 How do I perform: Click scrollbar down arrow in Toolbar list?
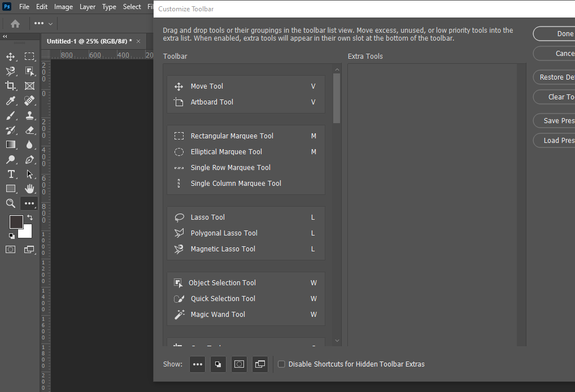(x=337, y=341)
